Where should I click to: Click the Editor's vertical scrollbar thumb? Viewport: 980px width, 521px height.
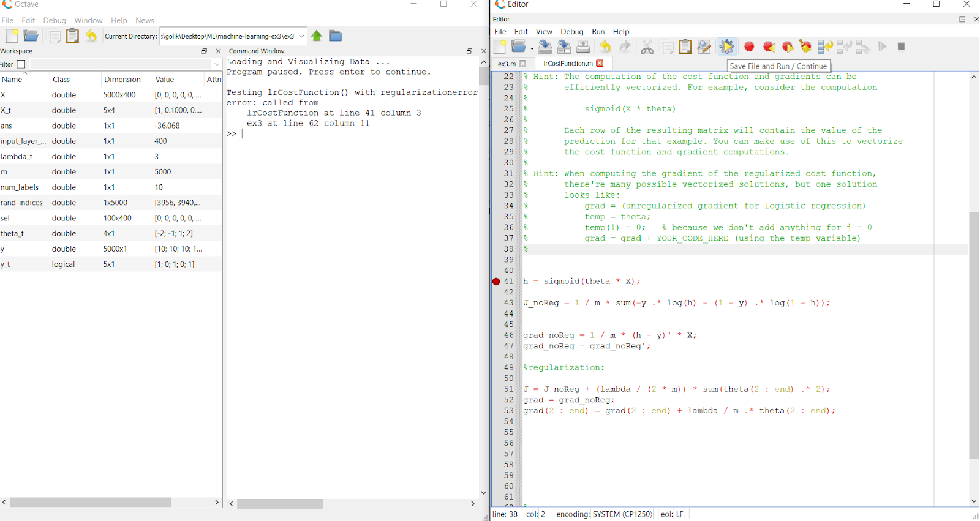(974, 335)
